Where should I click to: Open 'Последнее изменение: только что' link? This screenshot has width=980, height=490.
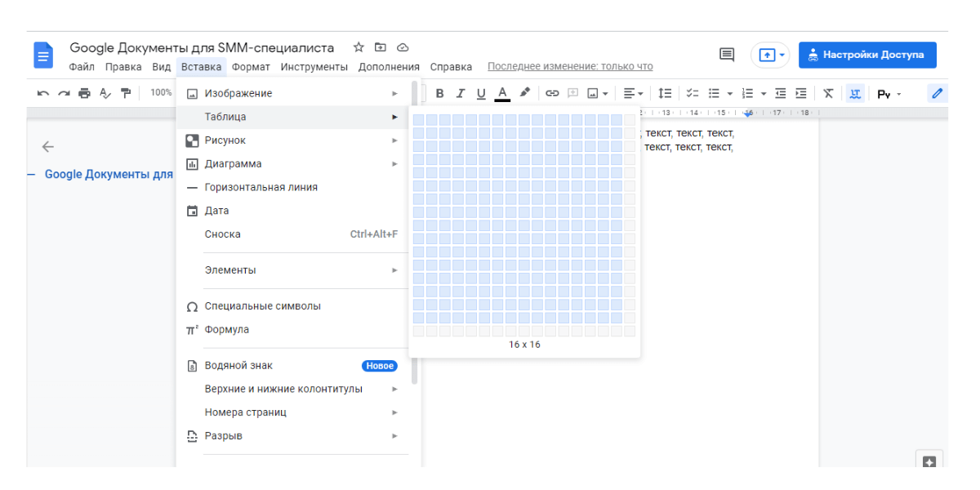(570, 67)
